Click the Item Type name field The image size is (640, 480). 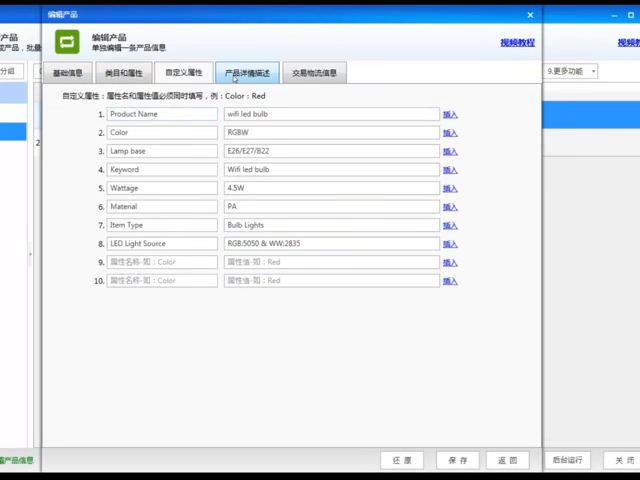click(162, 225)
